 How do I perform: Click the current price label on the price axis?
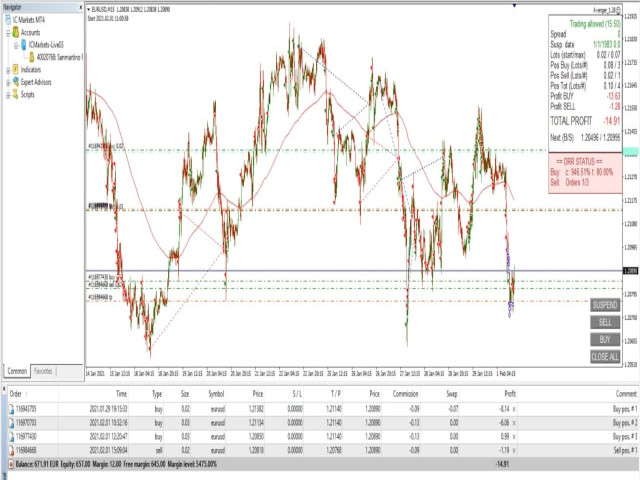631,271
